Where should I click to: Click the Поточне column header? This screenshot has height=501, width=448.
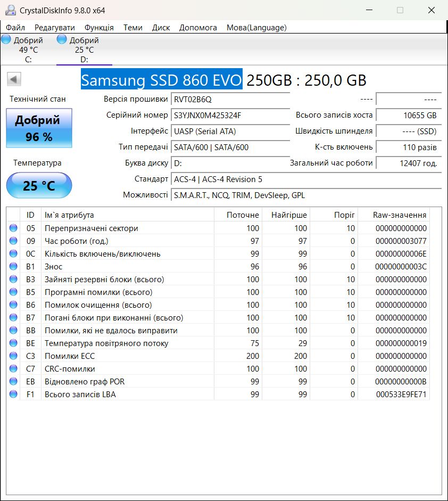point(238,215)
